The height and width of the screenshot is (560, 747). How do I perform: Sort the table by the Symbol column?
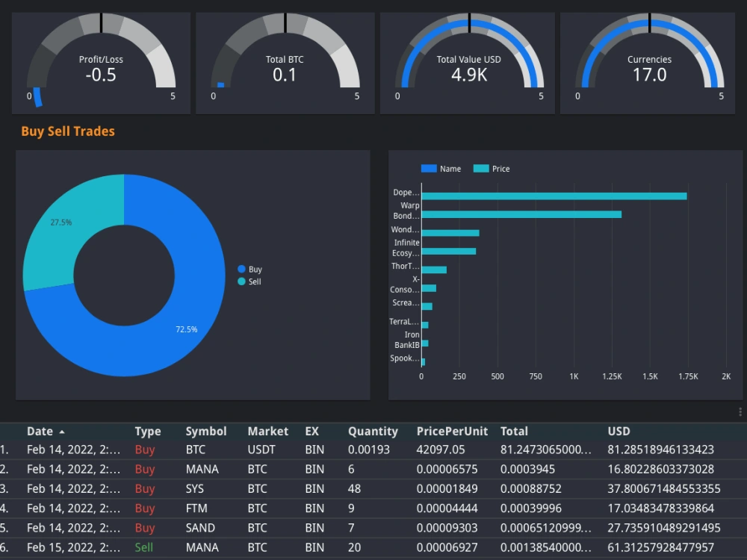pyautogui.click(x=205, y=431)
